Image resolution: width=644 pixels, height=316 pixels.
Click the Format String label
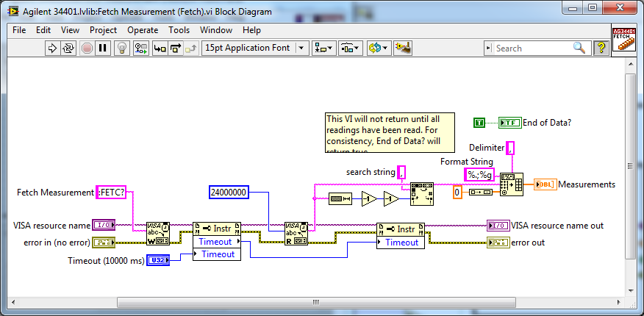click(467, 161)
